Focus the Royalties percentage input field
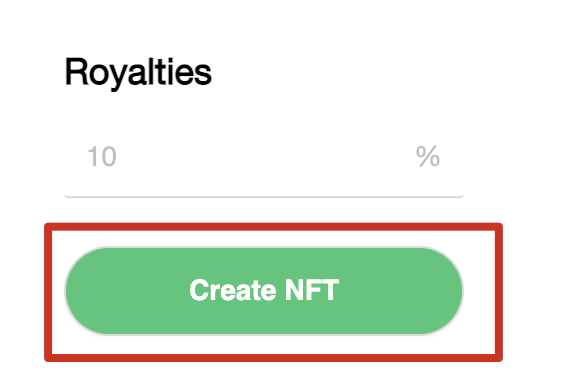 pyautogui.click(x=264, y=158)
